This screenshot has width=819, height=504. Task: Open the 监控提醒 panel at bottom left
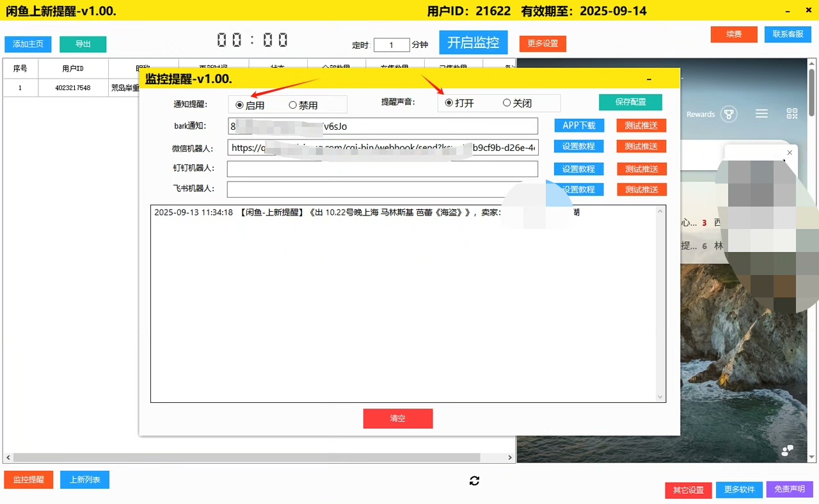[x=29, y=480]
